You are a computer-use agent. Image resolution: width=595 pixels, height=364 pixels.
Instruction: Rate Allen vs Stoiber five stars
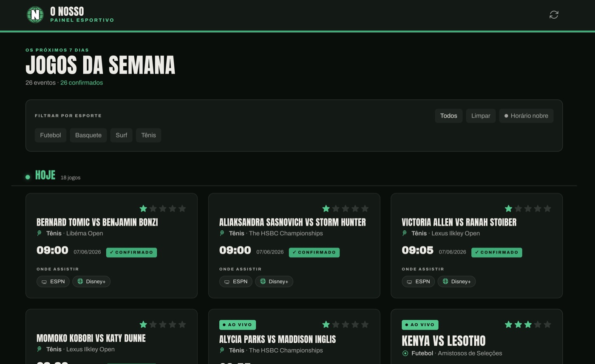click(547, 209)
